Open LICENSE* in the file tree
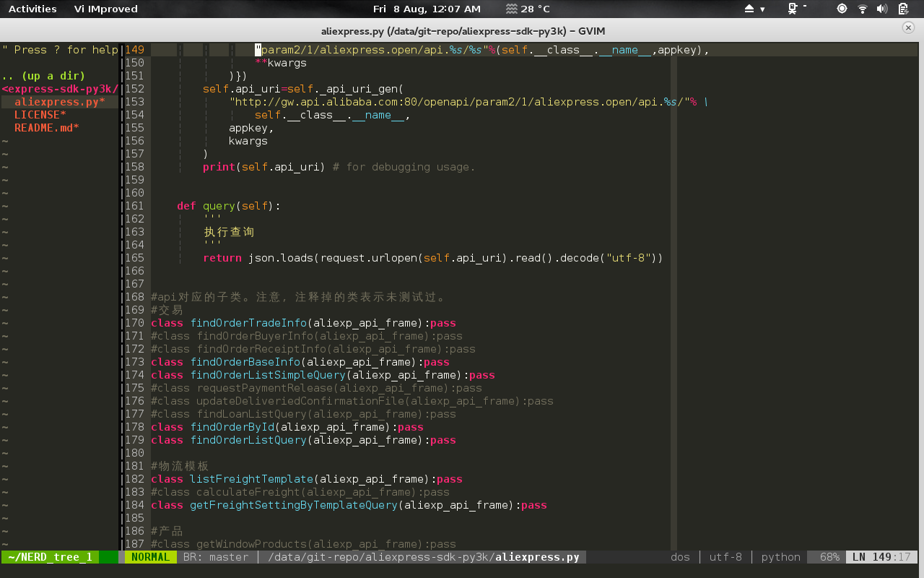 40,115
